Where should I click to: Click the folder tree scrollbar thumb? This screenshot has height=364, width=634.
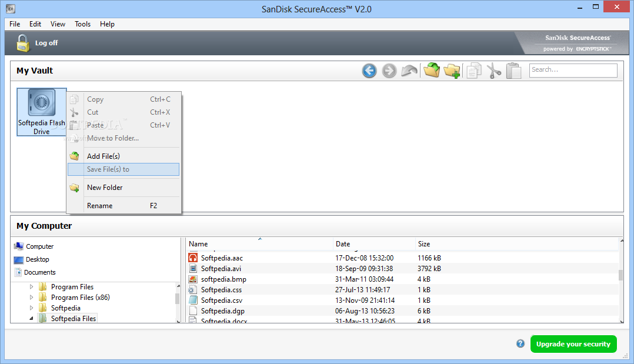177,299
